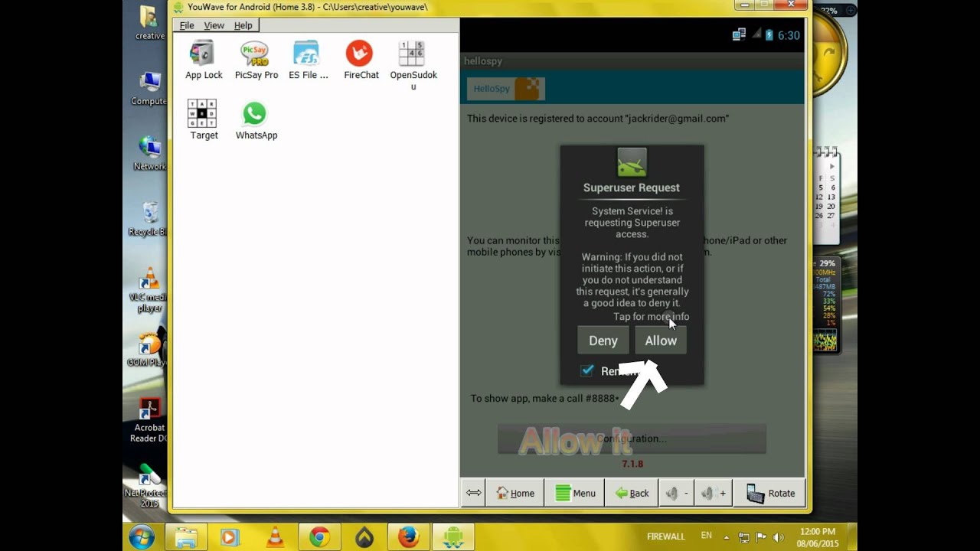Click the volume icon in system tray
This screenshot has width=980, height=551.
[x=779, y=537]
